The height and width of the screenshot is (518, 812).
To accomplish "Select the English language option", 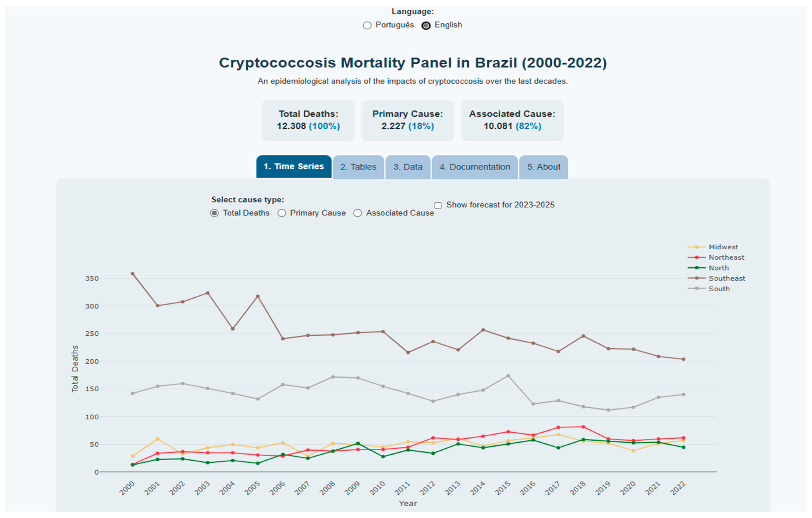I will tap(426, 25).
